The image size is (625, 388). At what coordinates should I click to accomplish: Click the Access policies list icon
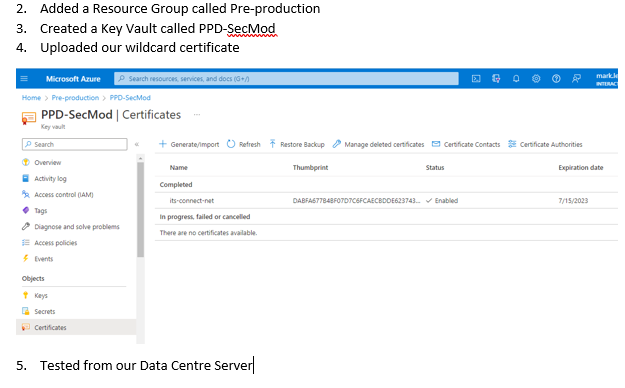tap(26, 242)
